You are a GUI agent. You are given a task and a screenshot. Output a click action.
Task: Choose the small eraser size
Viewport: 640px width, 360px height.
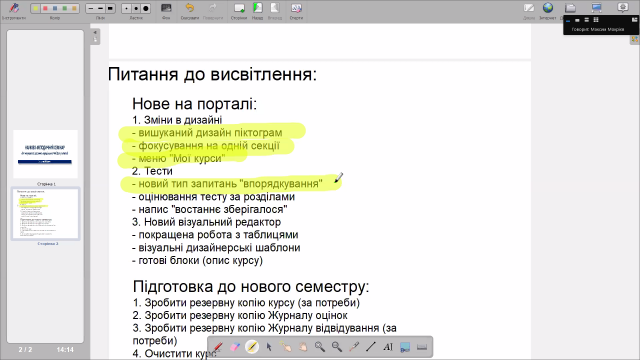point(127,9)
